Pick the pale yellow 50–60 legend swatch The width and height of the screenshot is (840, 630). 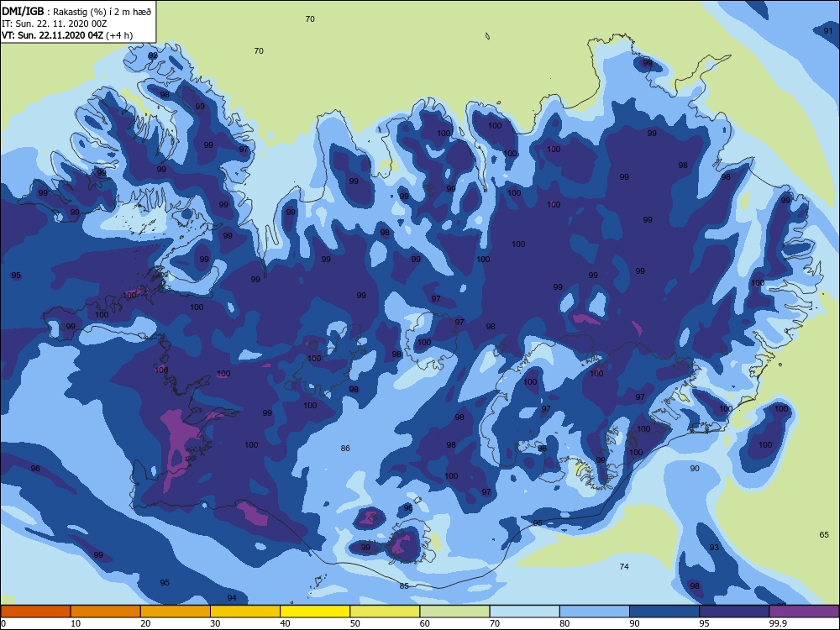pyautogui.click(x=385, y=612)
